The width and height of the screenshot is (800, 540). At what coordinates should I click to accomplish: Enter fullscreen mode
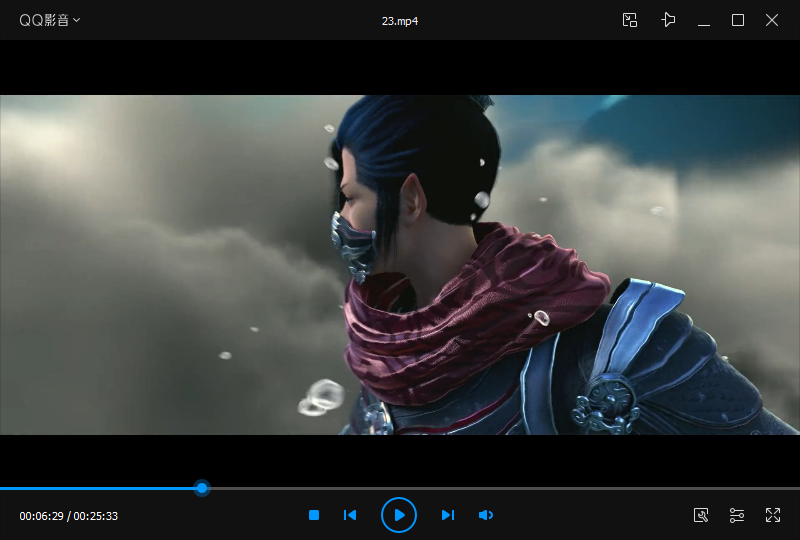tap(773, 515)
